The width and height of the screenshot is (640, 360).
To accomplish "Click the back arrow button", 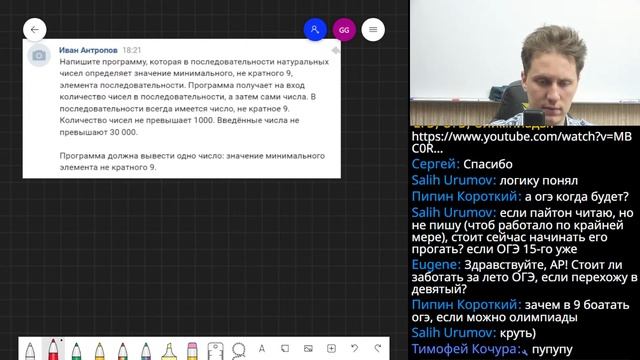I will (x=35, y=29).
